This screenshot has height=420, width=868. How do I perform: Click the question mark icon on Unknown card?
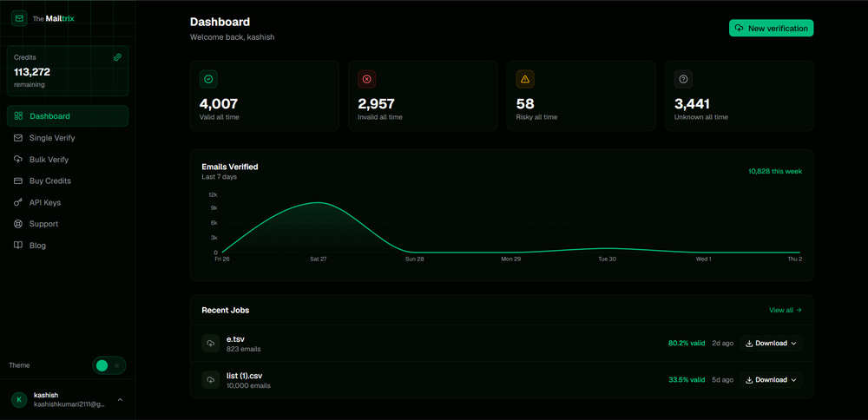tap(683, 79)
